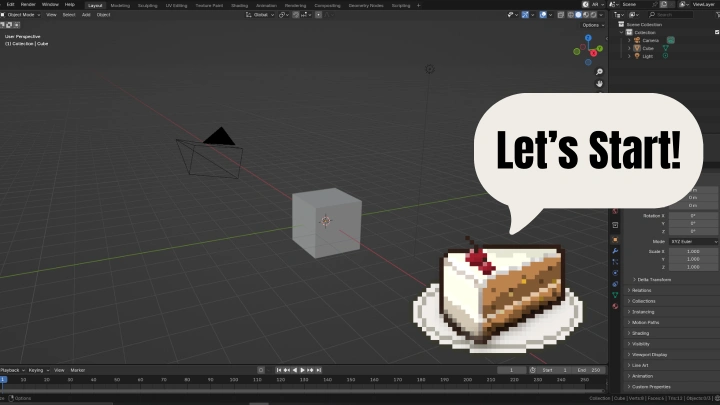This screenshot has height=405, width=720.
Task: Open the Object Mode dropdown
Action: [x=22, y=15]
